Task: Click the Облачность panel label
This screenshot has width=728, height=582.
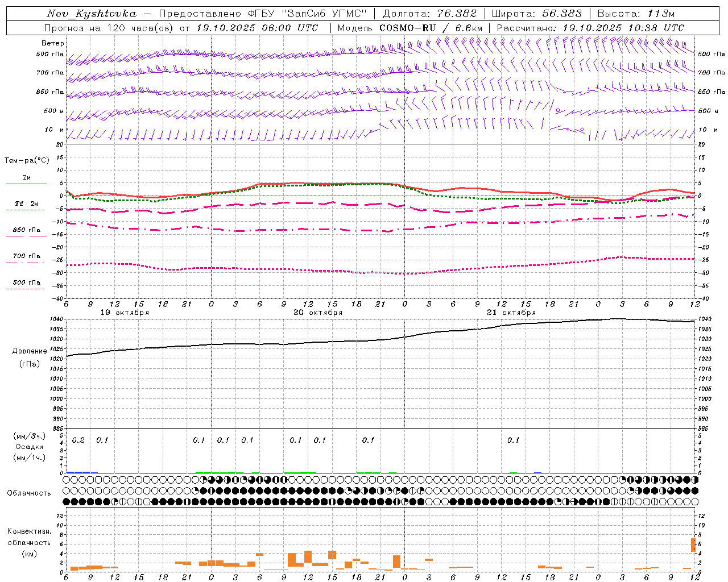Action: (x=29, y=493)
